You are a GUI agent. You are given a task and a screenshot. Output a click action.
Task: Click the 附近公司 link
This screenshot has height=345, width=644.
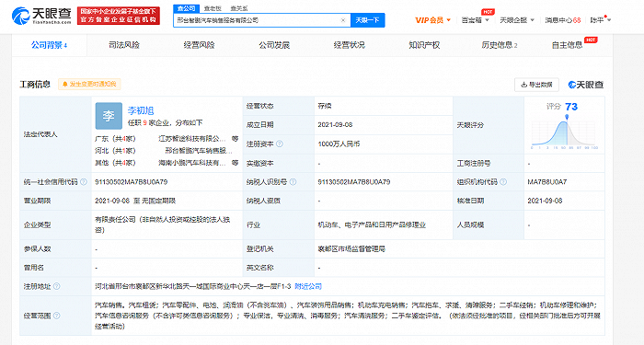[x=308, y=286]
